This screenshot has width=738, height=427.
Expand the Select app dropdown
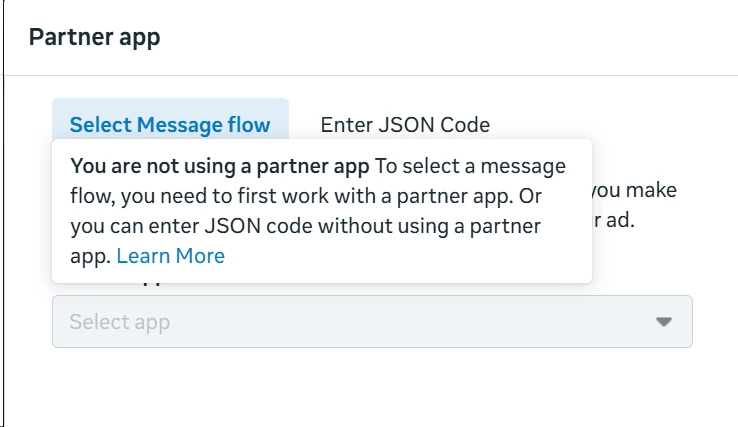pyautogui.click(x=371, y=322)
